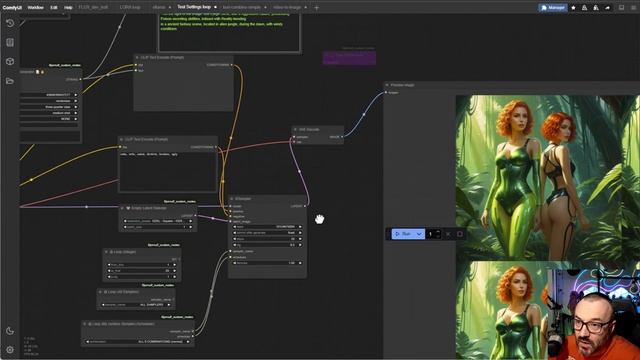Increase the KSampler cfg value
The image size is (640, 360).
300,245
